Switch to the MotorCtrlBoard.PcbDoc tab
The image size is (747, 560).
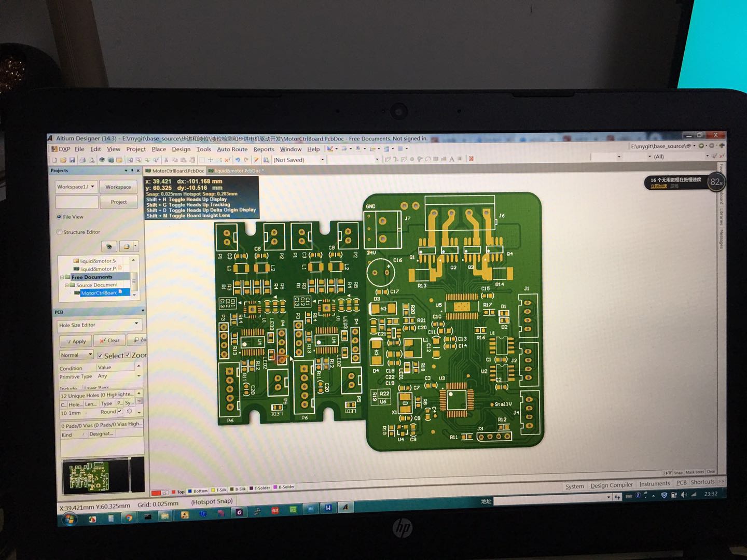pos(175,171)
